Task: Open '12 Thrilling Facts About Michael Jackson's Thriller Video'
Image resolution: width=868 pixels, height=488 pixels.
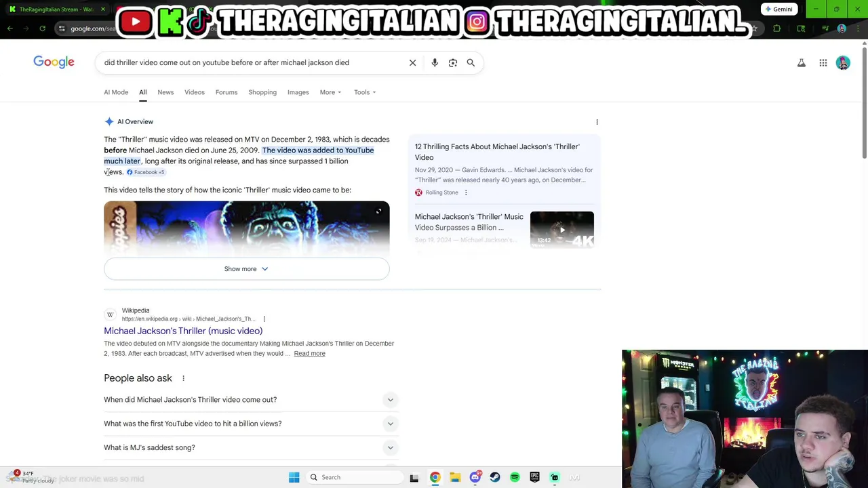Action: (x=497, y=152)
